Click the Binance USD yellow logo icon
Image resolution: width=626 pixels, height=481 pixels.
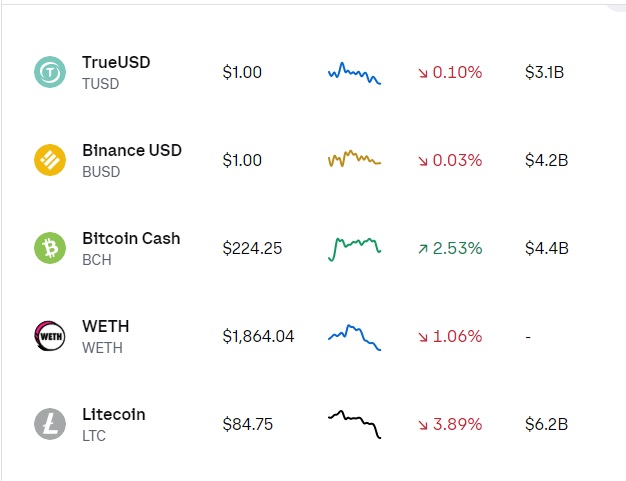tap(50, 160)
